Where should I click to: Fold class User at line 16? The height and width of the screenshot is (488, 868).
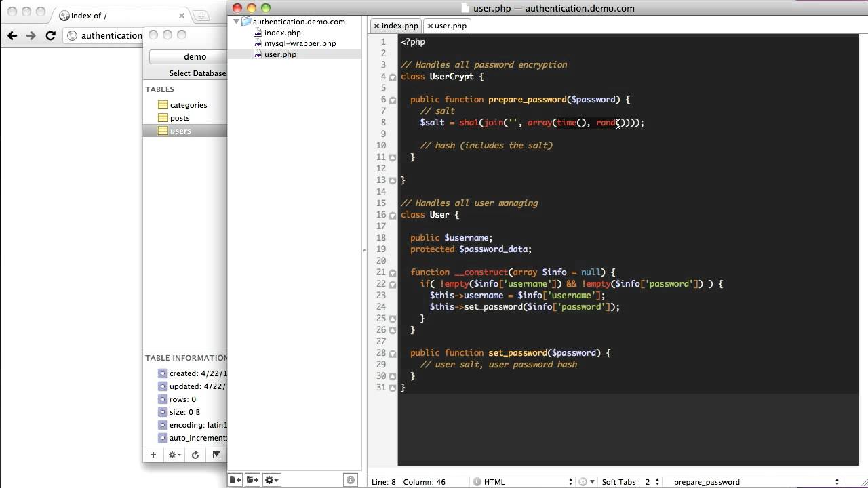point(393,216)
